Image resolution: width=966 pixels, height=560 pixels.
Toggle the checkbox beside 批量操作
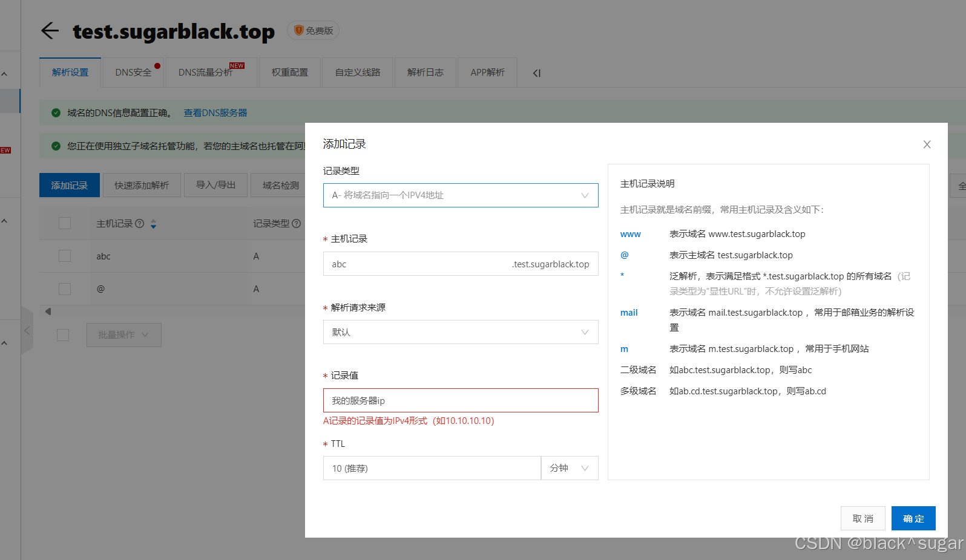63,335
